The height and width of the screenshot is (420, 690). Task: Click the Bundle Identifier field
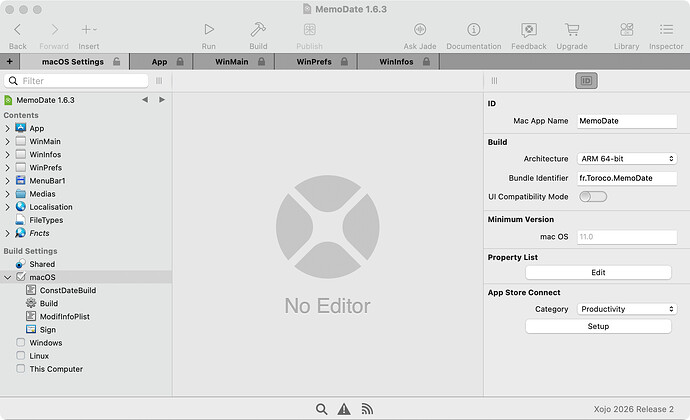coord(627,178)
